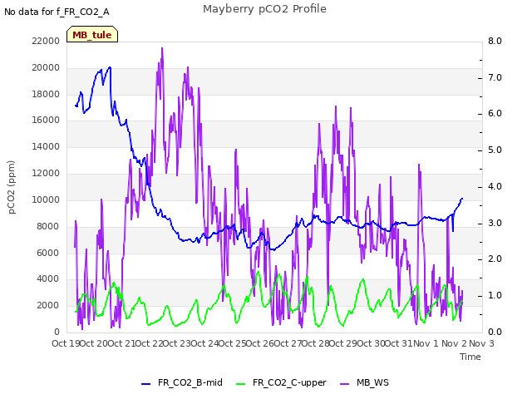
Task: Click the Mayberry pCO2 Profile chart title
Action: [x=264, y=9]
